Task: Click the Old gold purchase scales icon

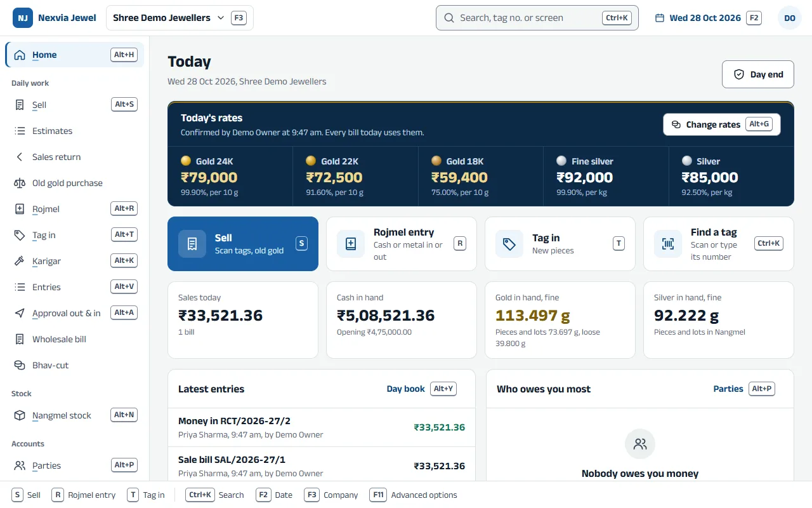Action: pos(20,183)
